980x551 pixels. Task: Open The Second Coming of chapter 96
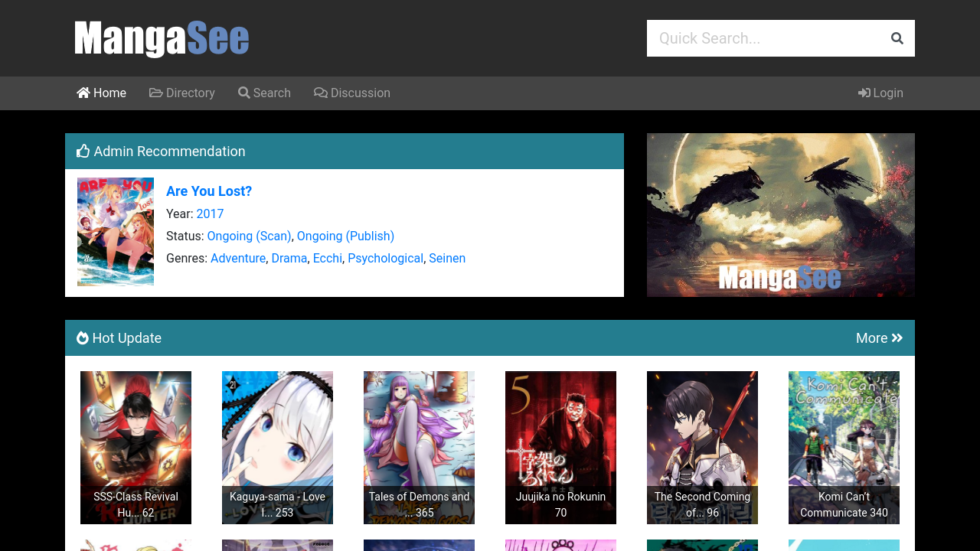click(702, 448)
